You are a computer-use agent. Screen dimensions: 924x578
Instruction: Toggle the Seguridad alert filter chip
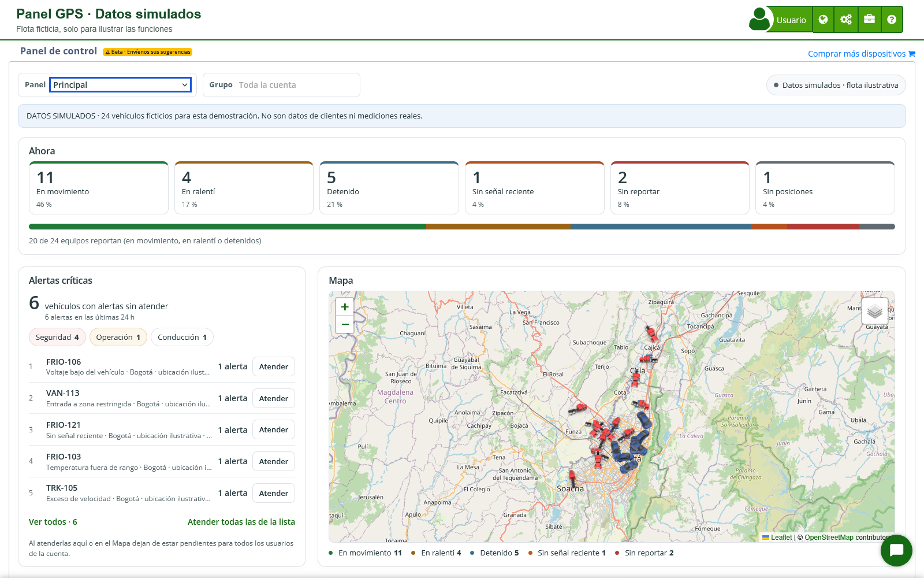pyautogui.click(x=57, y=337)
